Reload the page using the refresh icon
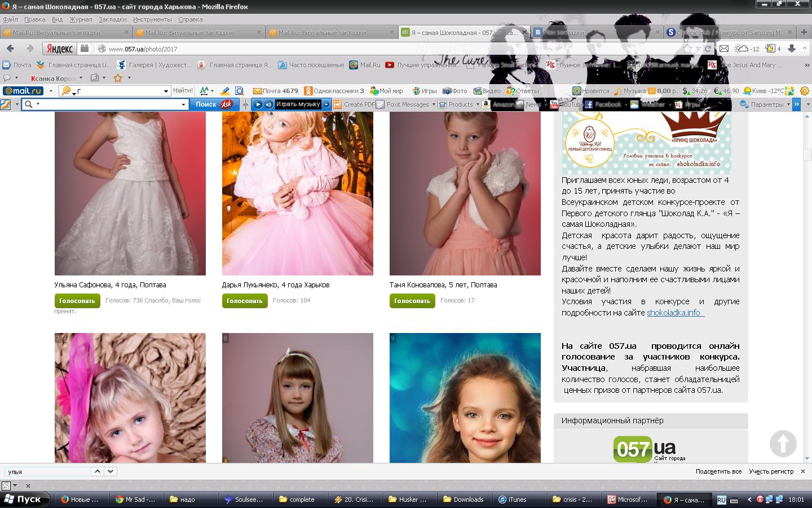 point(708,49)
